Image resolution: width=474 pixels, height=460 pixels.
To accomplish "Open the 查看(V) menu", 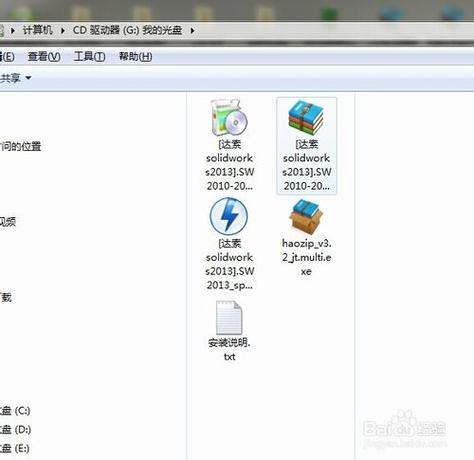I will [x=44, y=56].
